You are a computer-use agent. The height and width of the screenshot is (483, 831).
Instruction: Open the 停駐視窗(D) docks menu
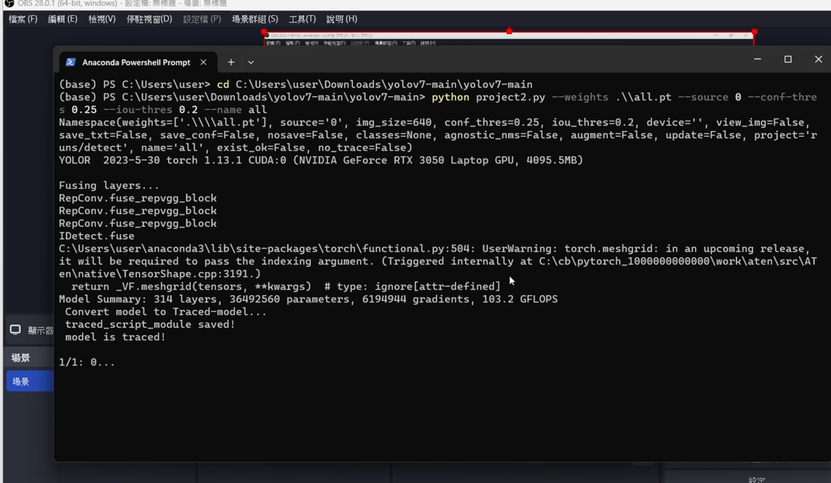point(148,19)
